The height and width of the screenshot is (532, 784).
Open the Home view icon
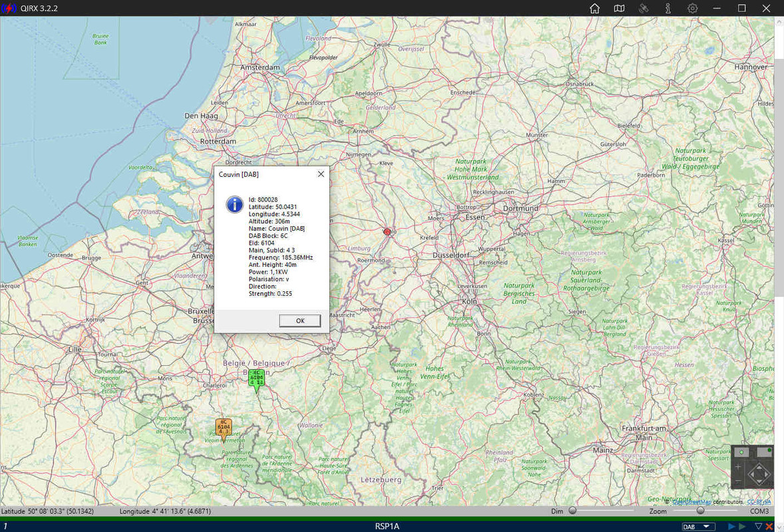pos(594,9)
